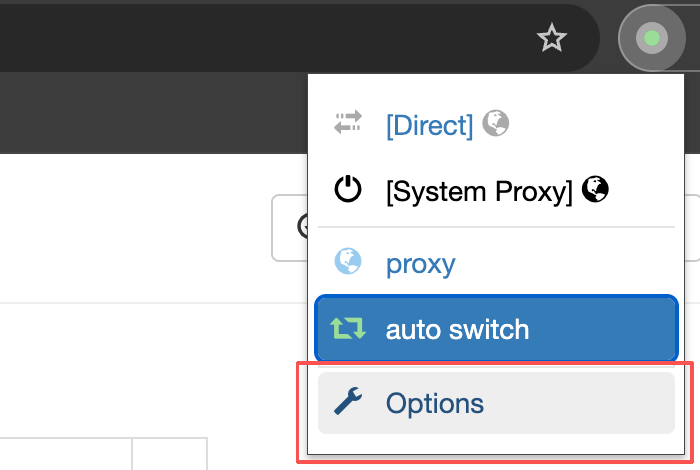Click the arrows icon beside [Direct]
Image resolution: width=700 pixels, height=470 pixels.
pyautogui.click(x=348, y=123)
